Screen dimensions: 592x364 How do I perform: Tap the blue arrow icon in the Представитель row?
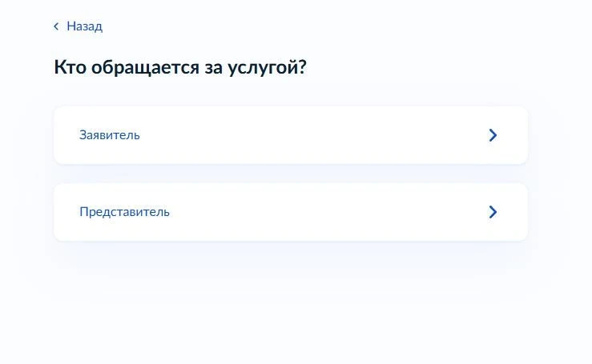tap(493, 212)
